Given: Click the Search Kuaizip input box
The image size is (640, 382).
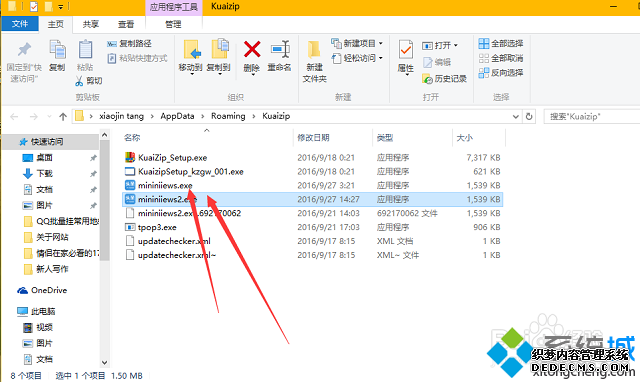Looking at the screenshot, I should [x=592, y=116].
